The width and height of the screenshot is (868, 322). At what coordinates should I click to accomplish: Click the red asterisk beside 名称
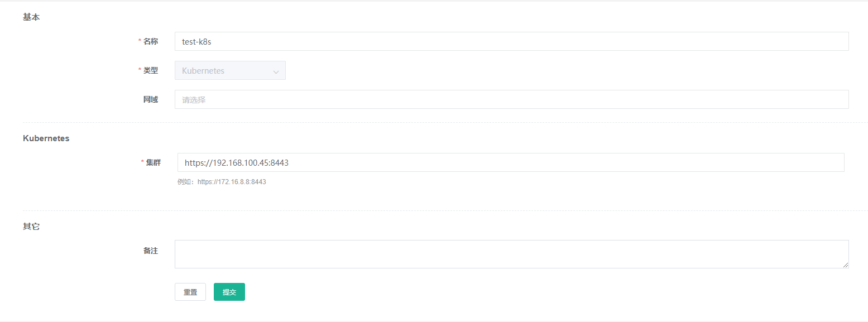(x=140, y=41)
